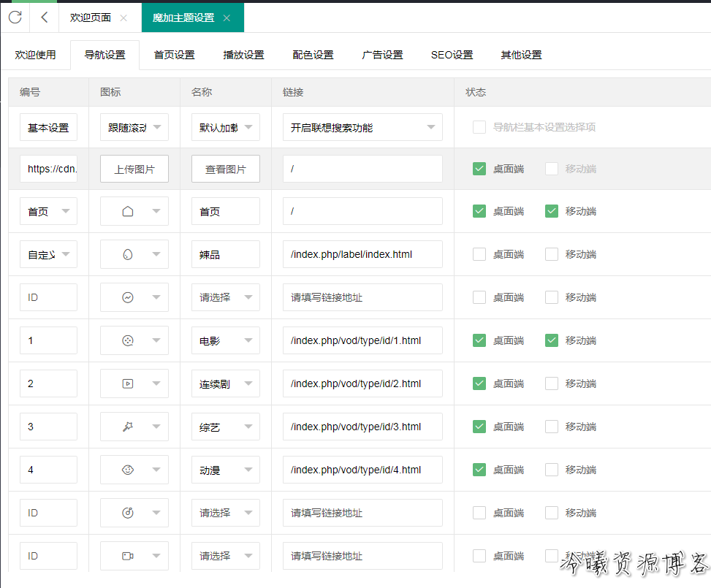Close the 魔加主题设置 tab
This screenshot has height=588, width=711.
pos(227,18)
